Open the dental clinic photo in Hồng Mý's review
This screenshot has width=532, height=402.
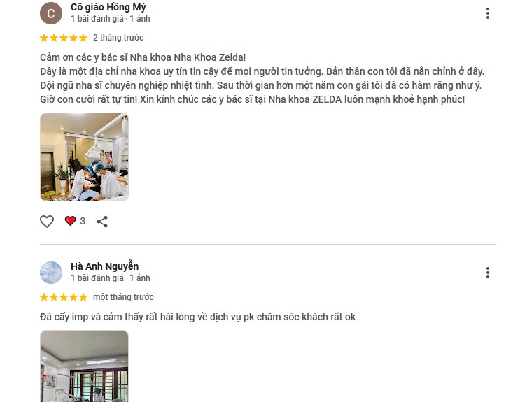click(84, 157)
